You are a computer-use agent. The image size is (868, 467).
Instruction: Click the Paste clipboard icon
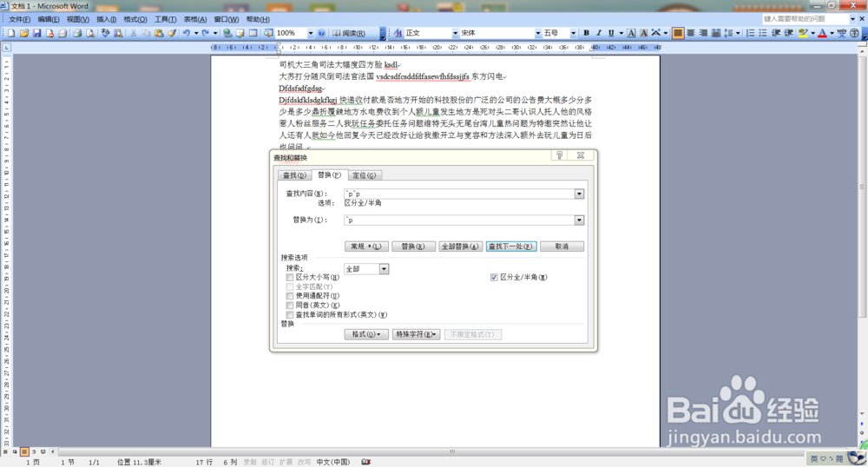coord(159,33)
